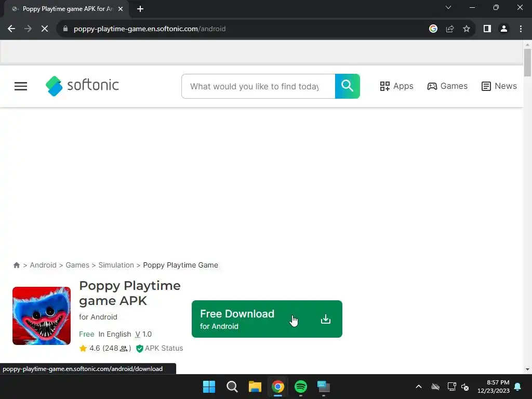Open the clock showing 8:57 PM

(x=494, y=387)
